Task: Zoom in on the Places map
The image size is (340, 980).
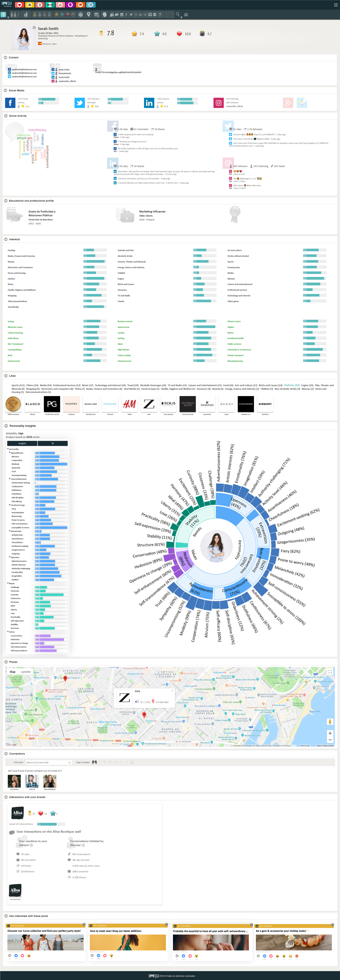Action: [330, 733]
